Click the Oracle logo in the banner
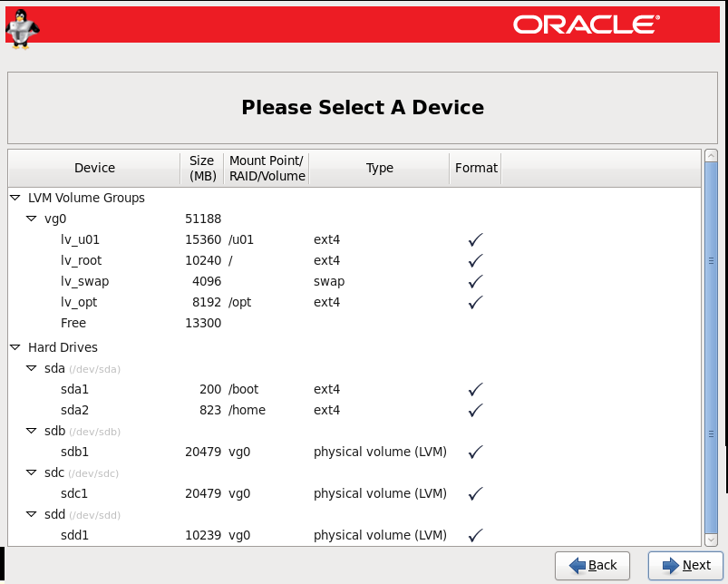728x584 pixels. click(586, 24)
